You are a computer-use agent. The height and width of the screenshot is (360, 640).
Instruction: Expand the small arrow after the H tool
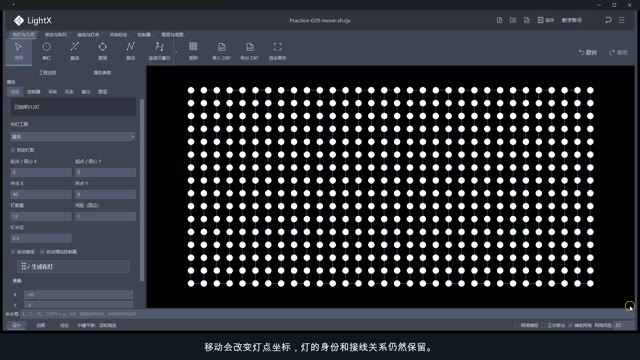[176, 52]
